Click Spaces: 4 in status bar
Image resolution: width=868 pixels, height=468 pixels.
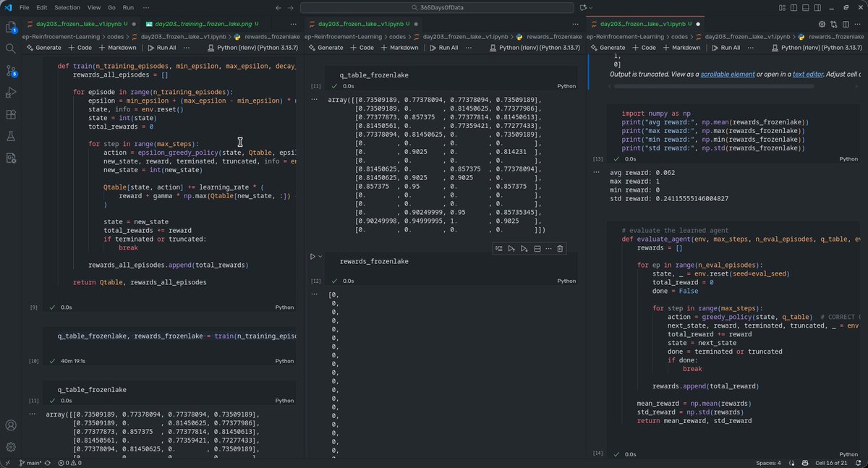[x=767, y=463]
